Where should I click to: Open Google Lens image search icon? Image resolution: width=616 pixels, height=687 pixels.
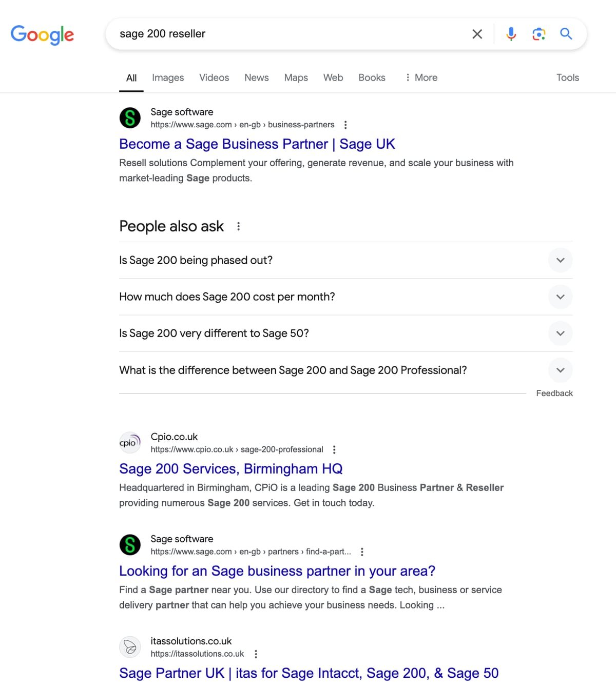(538, 34)
